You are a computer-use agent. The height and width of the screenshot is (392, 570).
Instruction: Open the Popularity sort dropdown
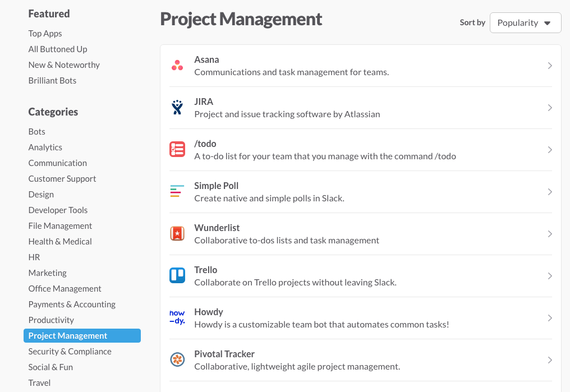tap(525, 22)
